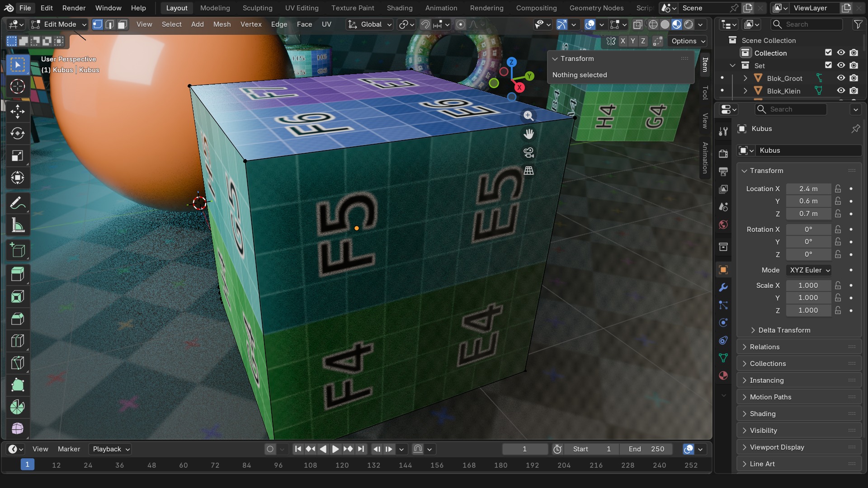Open the Playback dropdown in timeline
Image resolution: width=868 pixels, height=488 pixels.
coord(110,449)
